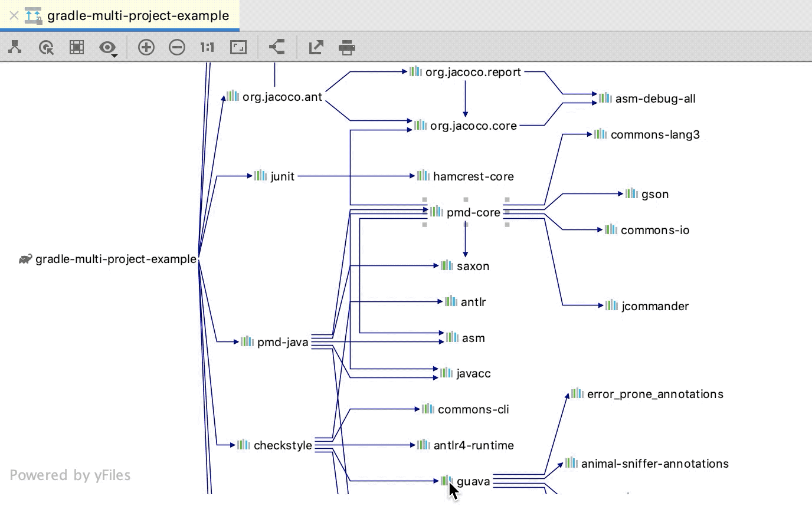Click the magnifier locate icon on the toolbar
The image size is (812, 506).
[x=47, y=48]
